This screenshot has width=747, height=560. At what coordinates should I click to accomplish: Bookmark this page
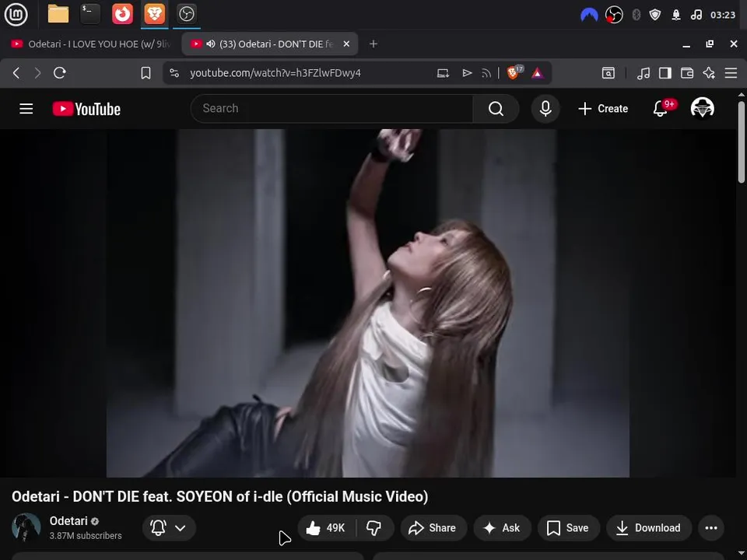tap(146, 73)
